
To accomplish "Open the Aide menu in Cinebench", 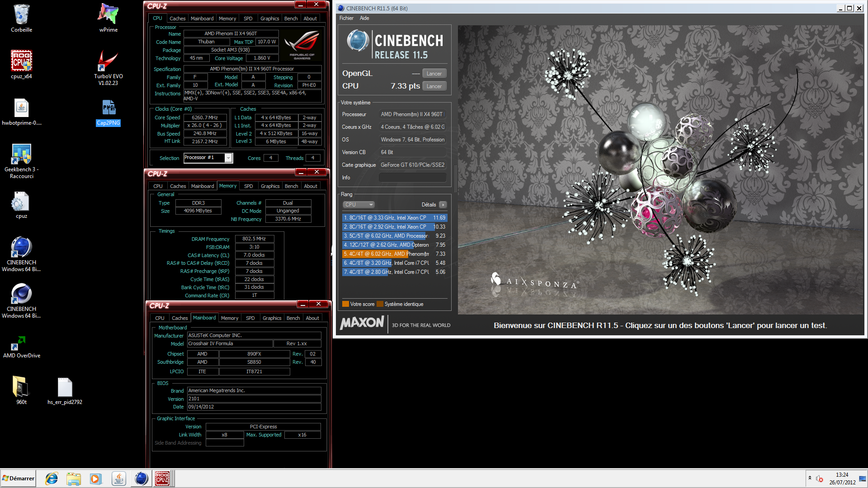I will (x=364, y=18).
